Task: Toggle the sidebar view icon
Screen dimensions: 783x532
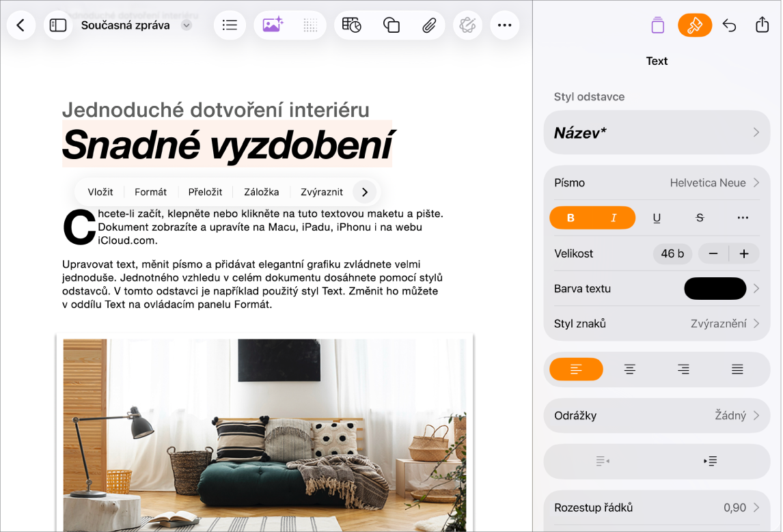Action: (x=58, y=25)
